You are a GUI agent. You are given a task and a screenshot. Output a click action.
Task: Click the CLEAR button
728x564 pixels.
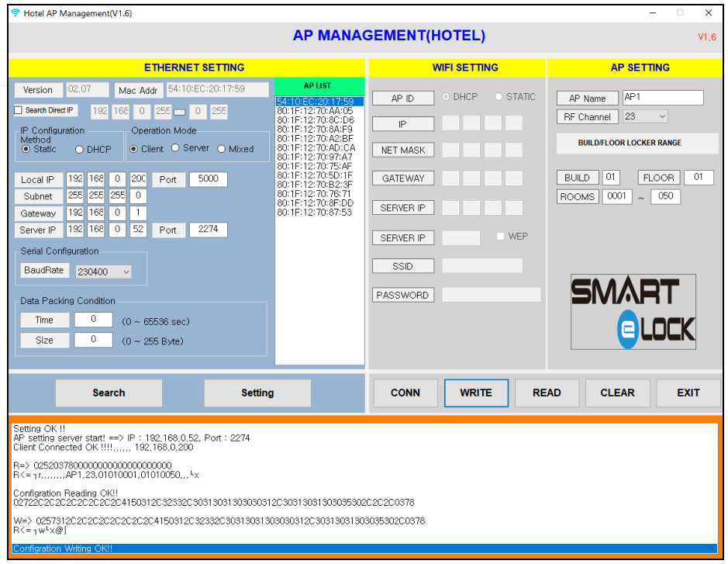(617, 393)
